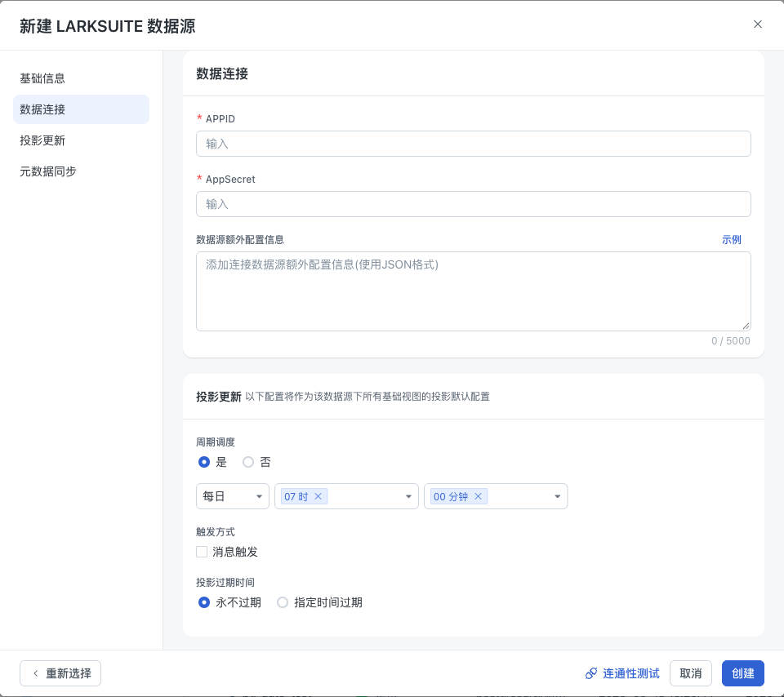Open the 每日 frequency dropdown
Screen dimensions: 784x697
click(x=233, y=496)
